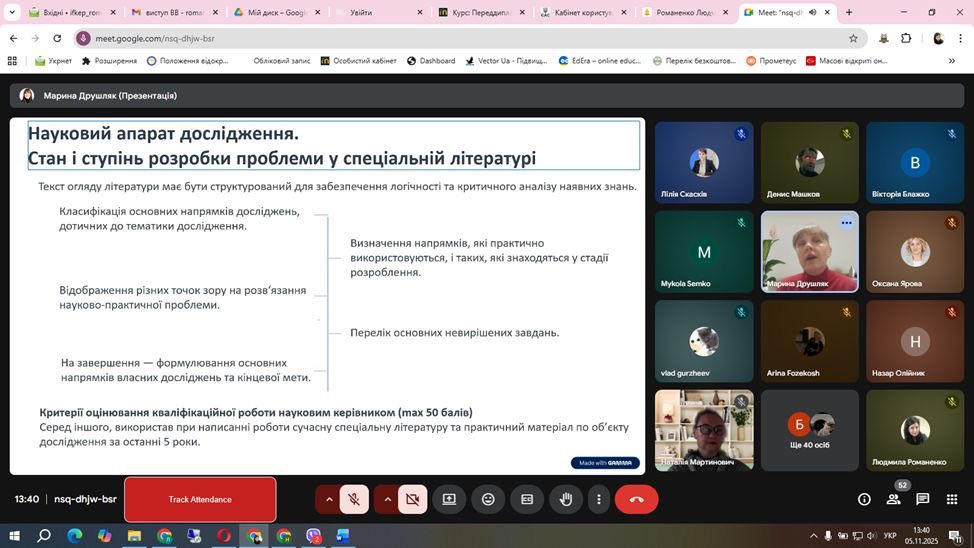
Task: Open the apps grid on bookmarks bar
Action: (12, 61)
